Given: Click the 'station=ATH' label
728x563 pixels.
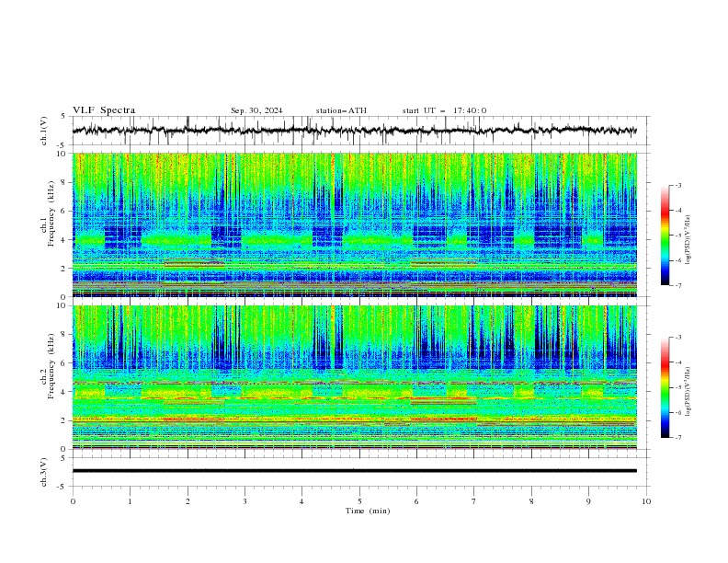Looking at the screenshot, I should [341, 110].
